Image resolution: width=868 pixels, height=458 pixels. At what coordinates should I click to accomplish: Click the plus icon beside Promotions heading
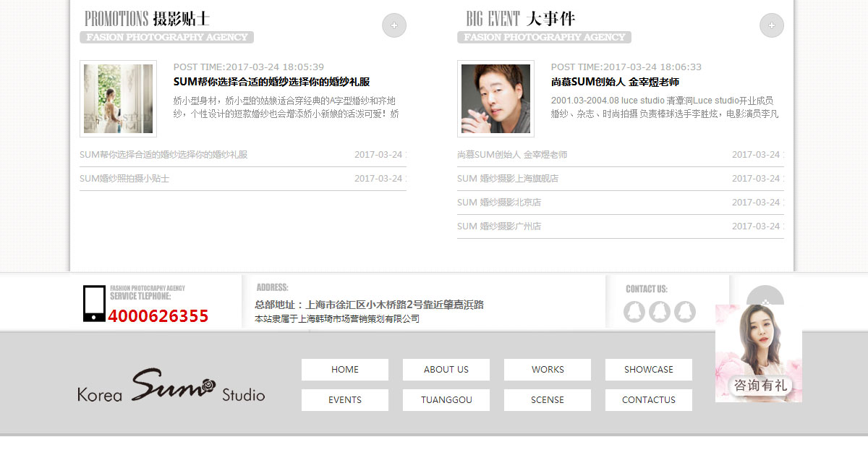tap(394, 25)
